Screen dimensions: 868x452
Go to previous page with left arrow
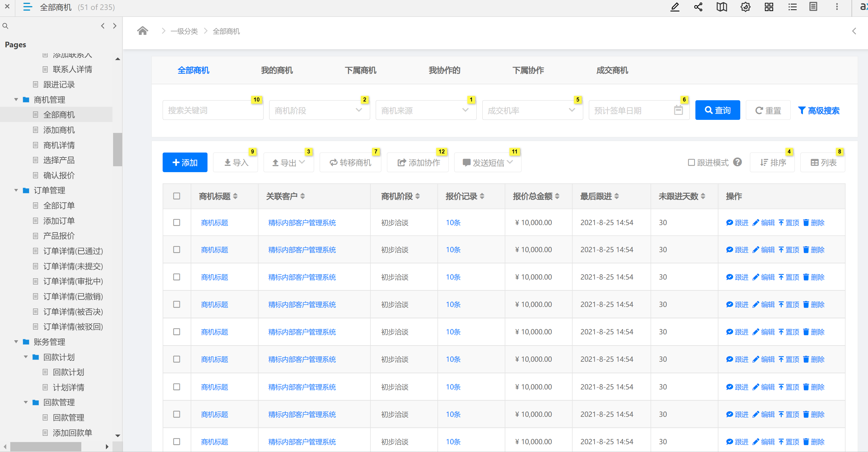(103, 26)
